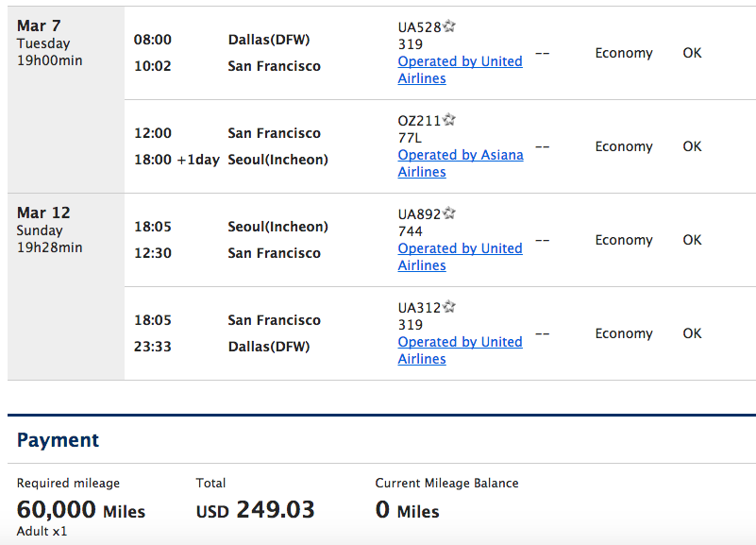Click the Star Alliance icon next to UA528
Image resolution: width=756 pixels, height=545 pixels.
point(449,26)
